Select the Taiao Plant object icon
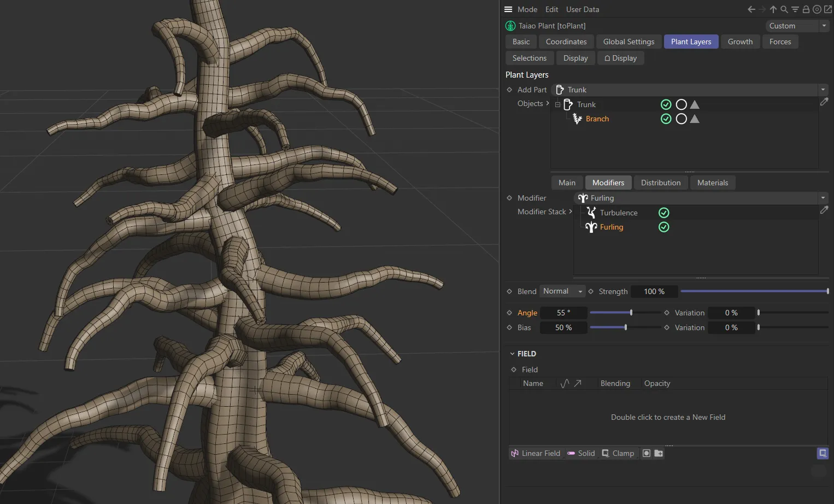Image resolution: width=834 pixels, height=504 pixels. (x=510, y=26)
